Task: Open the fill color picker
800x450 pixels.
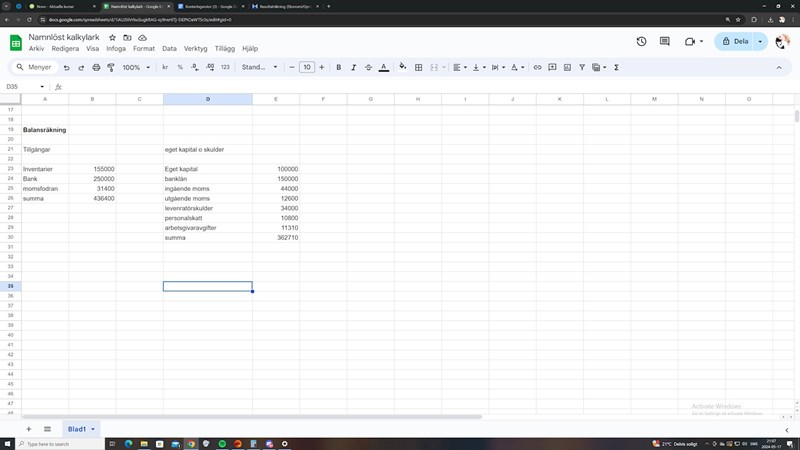Action: (403, 68)
